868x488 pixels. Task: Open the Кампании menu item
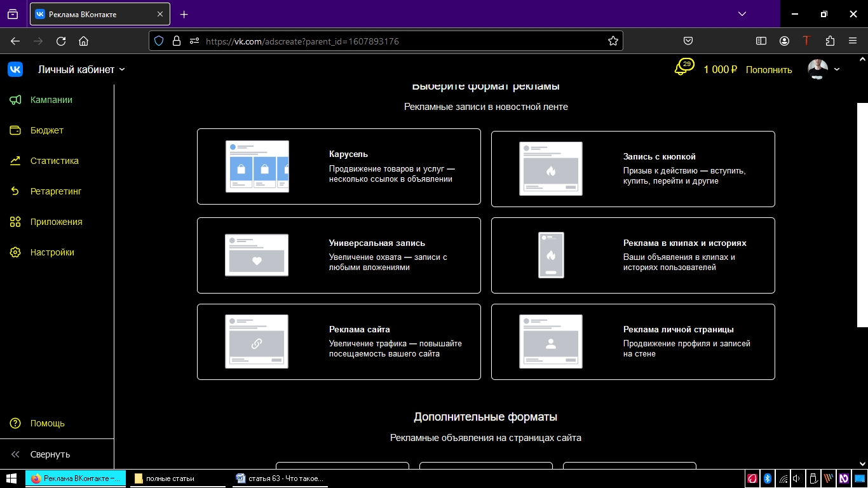[x=51, y=100]
